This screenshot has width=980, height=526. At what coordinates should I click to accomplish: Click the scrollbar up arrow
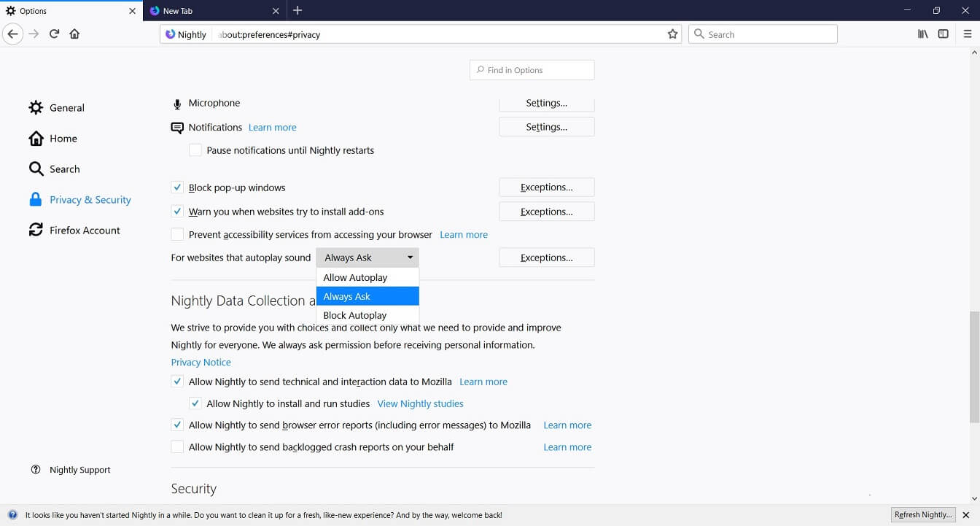(974, 52)
